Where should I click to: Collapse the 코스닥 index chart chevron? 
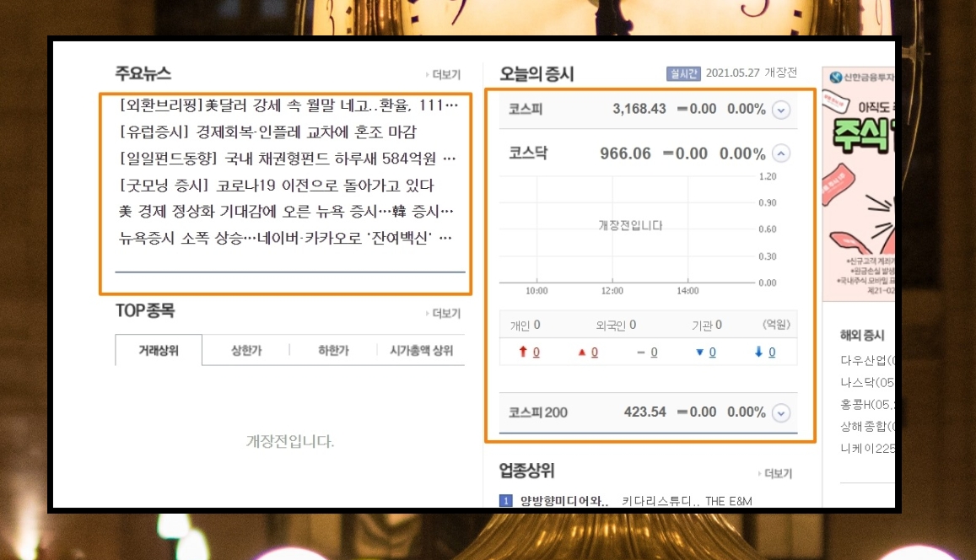[x=780, y=153]
